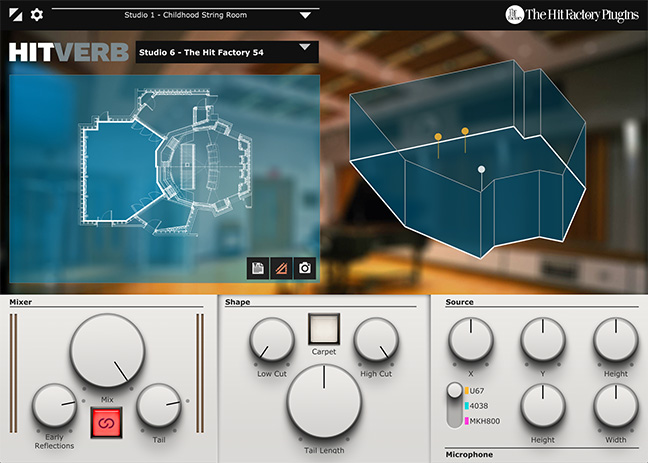Adjust the source Y position knob

[x=543, y=340]
